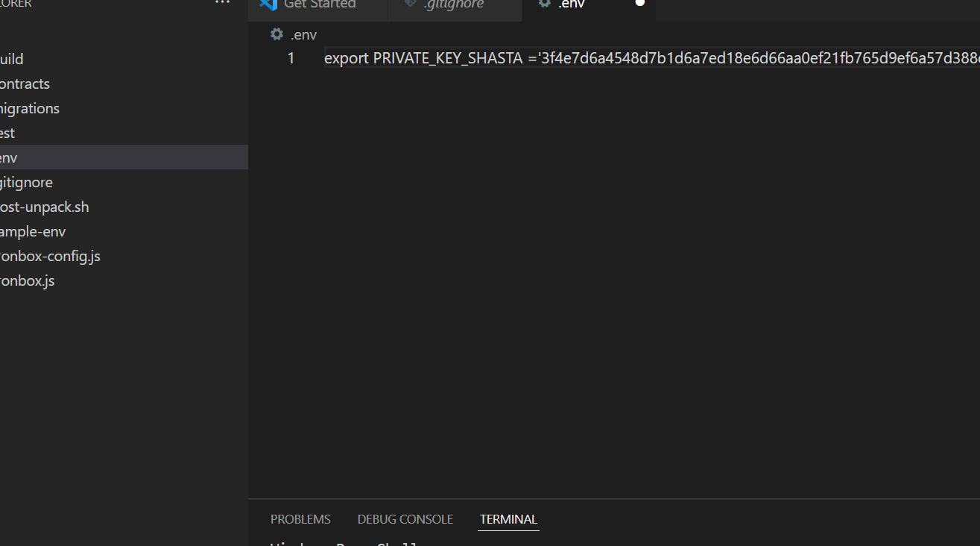Expand the migrations folder
This screenshot has width=980, height=546.
30,108
